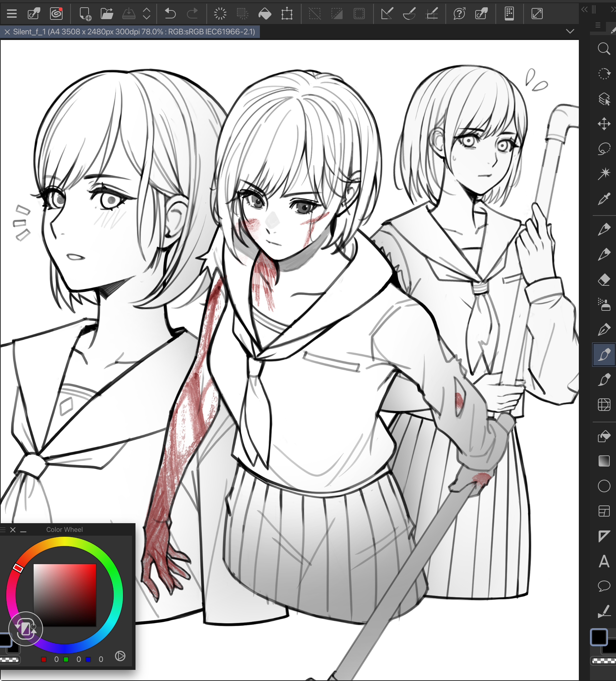Create a new canvas document
The height and width of the screenshot is (681, 616).
pos(85,14)
